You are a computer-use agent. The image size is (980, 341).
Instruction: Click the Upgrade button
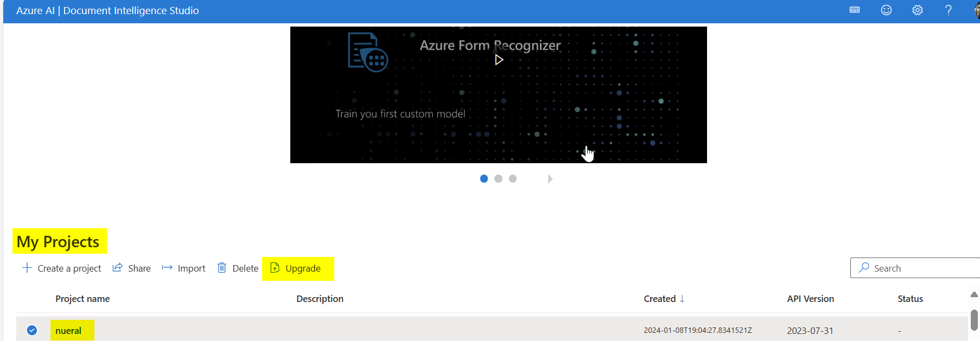296,268
